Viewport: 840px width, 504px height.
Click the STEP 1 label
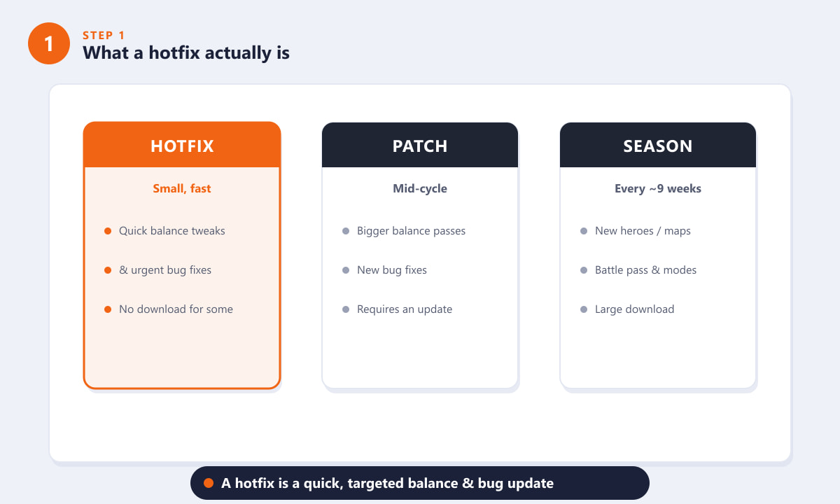tap(104, 35)
